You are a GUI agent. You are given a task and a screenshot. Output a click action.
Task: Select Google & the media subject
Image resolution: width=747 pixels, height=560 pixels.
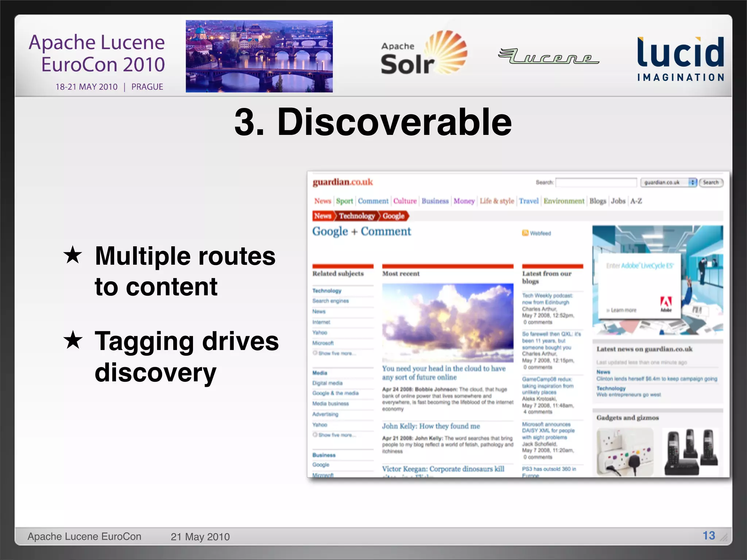point(335,393)
